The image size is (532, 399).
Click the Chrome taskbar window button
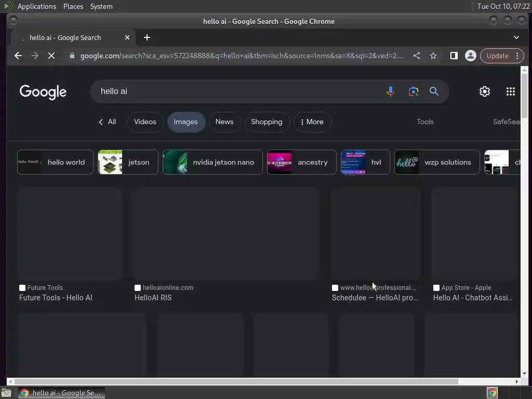pyautogui.click(x=61, y=393)
